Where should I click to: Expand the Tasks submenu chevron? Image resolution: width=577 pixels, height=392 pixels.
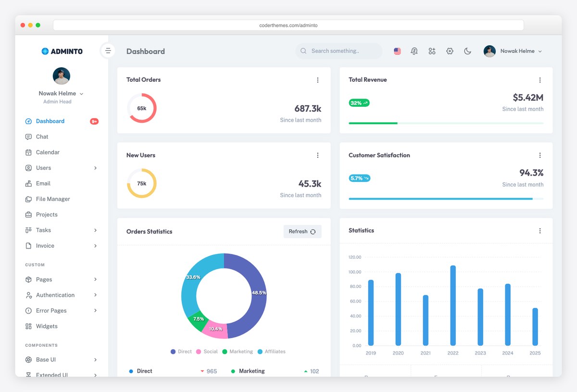point(95,230)
